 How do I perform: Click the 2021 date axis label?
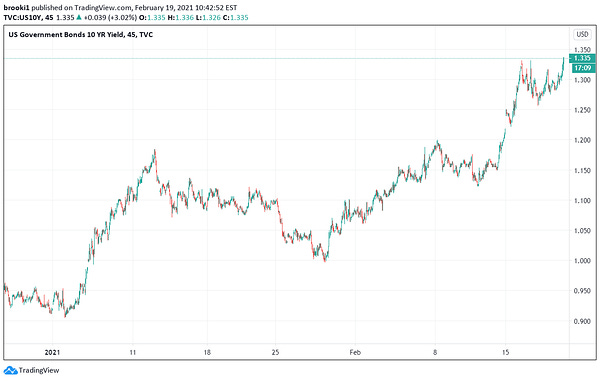tap(52, 352)
